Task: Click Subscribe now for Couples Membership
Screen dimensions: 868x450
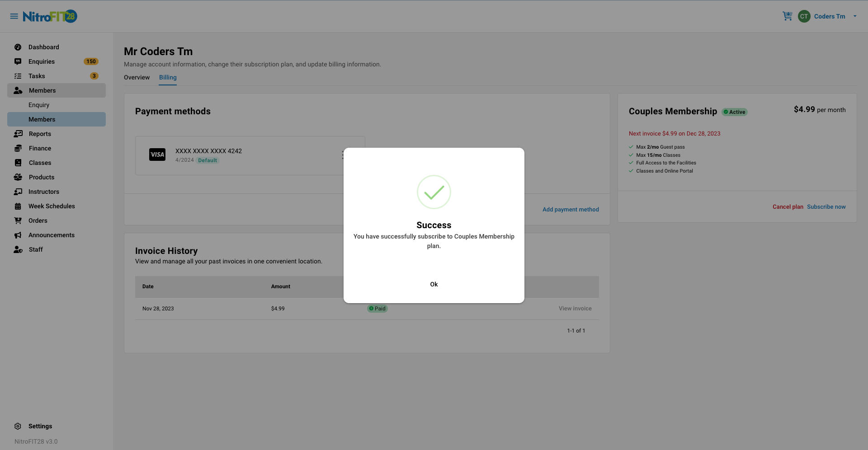Action: (826, 206)
